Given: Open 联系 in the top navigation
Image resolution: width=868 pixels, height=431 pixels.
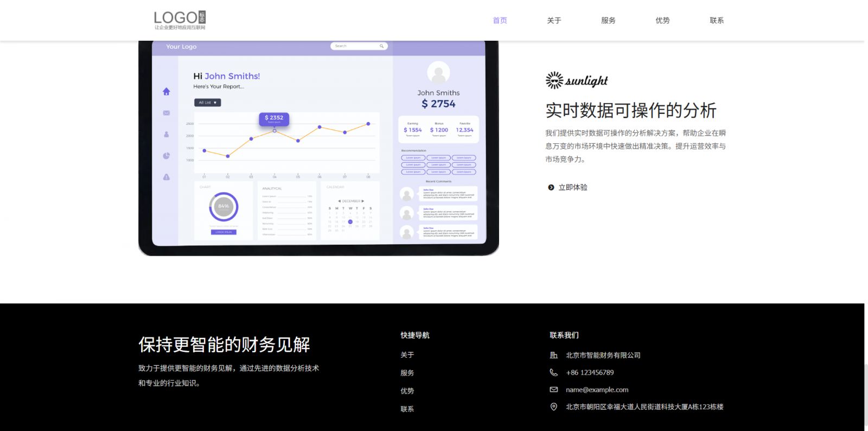Looking at the screenshot, I should coord(717,21).
